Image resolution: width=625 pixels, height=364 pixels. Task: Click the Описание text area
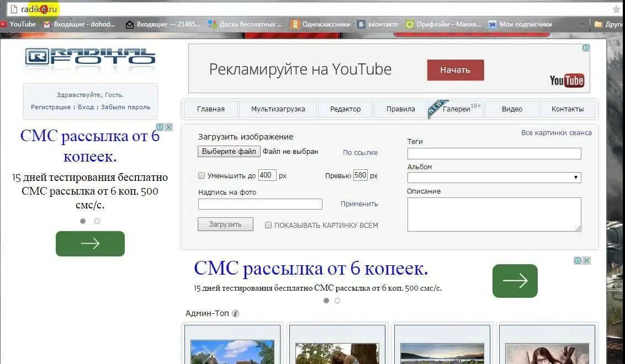click(x=494, y=214)
